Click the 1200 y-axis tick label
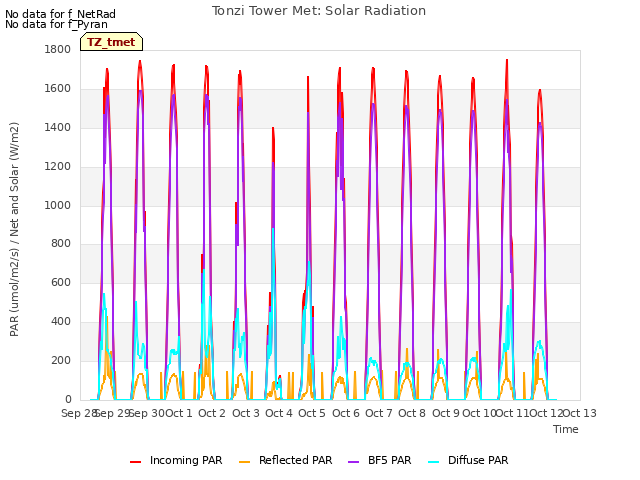Viewport: 640px width, 480px height. point(58,167)
